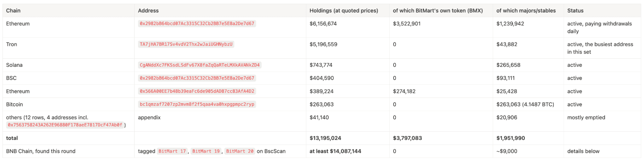Select the BSC row address ending 2De7d67
The width and height of the screenshot is (644, 161).
197,78
